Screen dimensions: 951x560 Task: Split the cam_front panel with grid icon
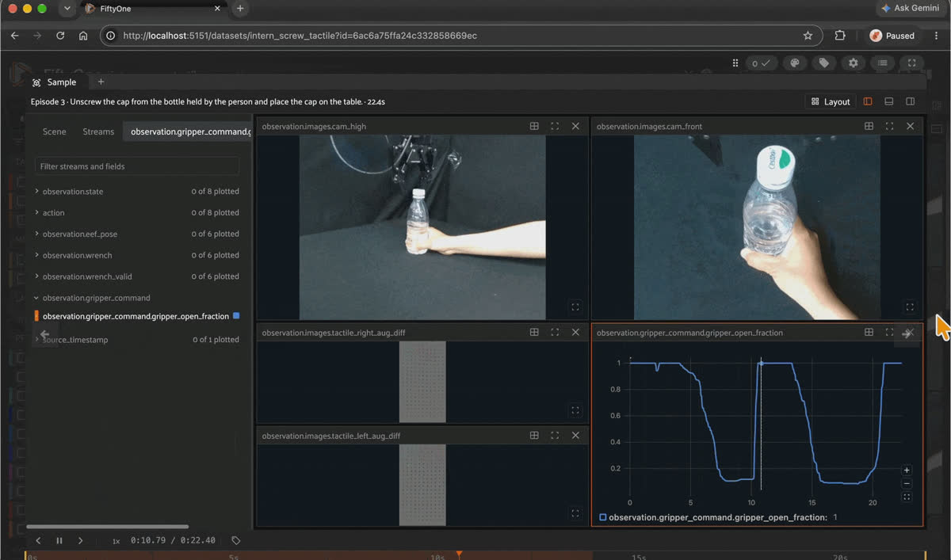[869, 126]
